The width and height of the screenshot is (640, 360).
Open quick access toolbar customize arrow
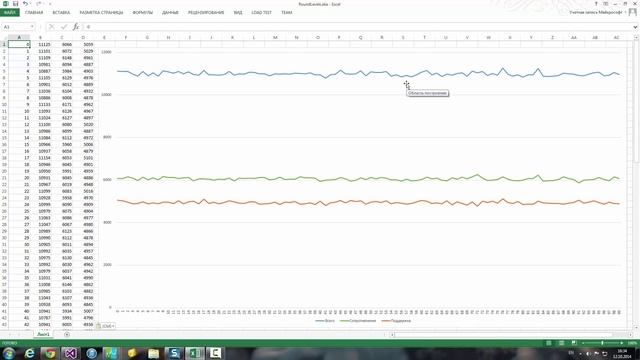[x=50, y=4]
